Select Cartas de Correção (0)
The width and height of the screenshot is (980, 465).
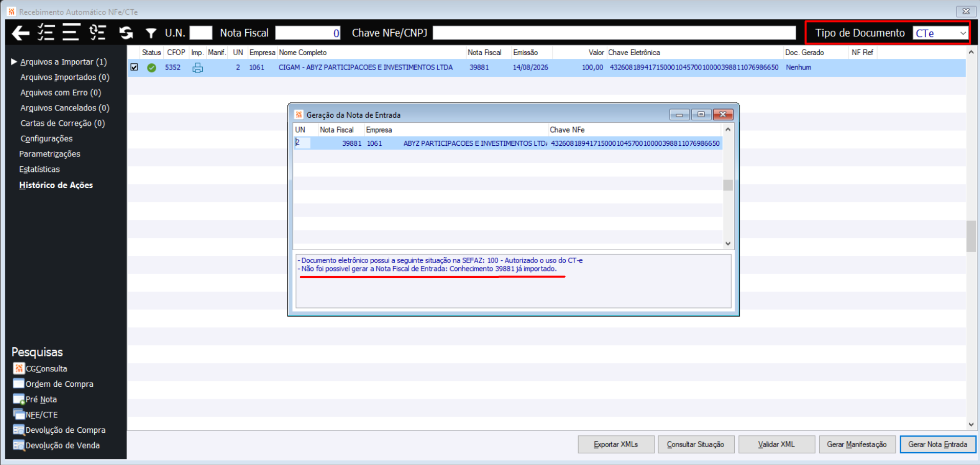(62, 123)
